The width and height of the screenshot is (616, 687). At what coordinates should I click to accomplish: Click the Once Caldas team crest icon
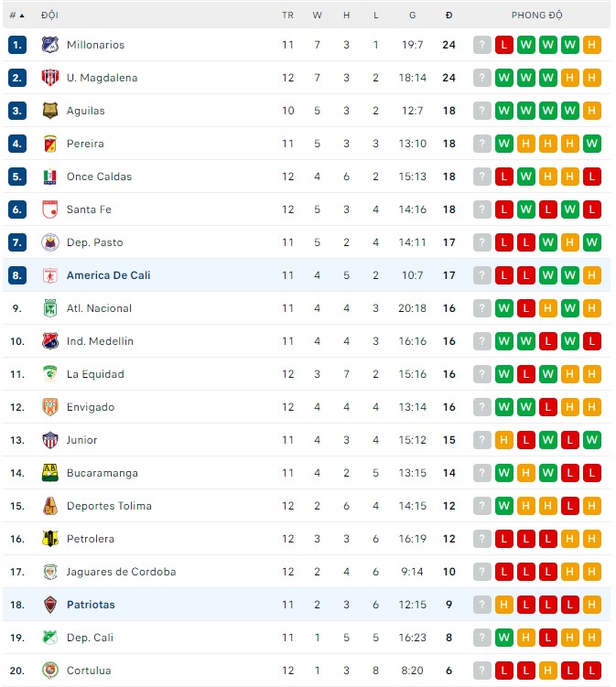point(50,177)
